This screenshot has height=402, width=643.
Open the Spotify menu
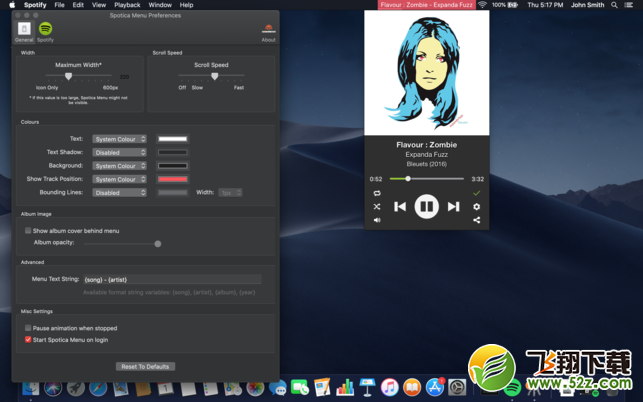pyautogui.click(x=35, y=5)
